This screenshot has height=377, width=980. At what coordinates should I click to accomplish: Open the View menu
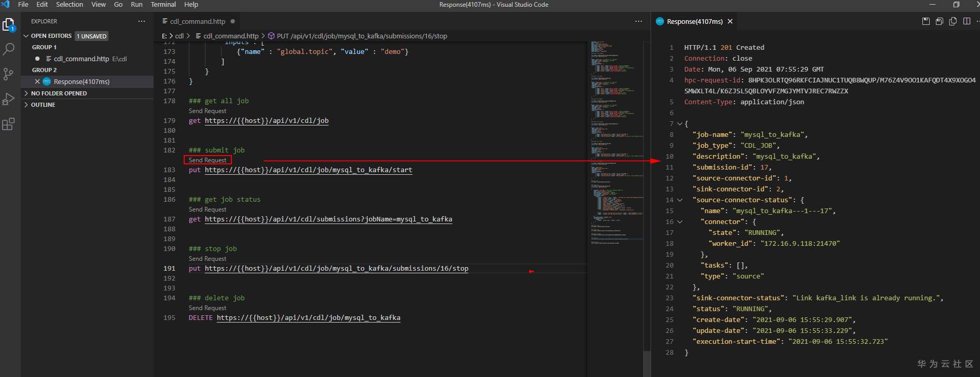pyautogui.click(x=99, y=4)
